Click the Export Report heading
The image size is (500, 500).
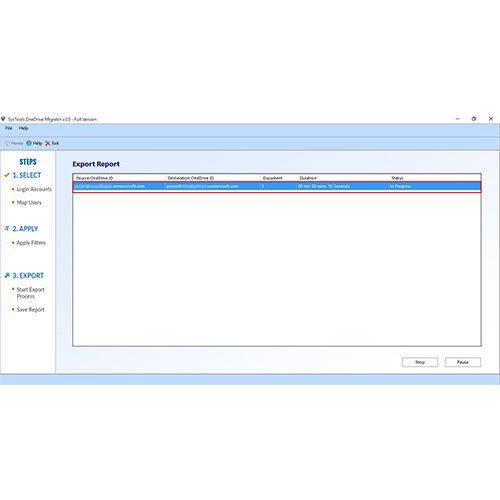[x=96, y=164]
